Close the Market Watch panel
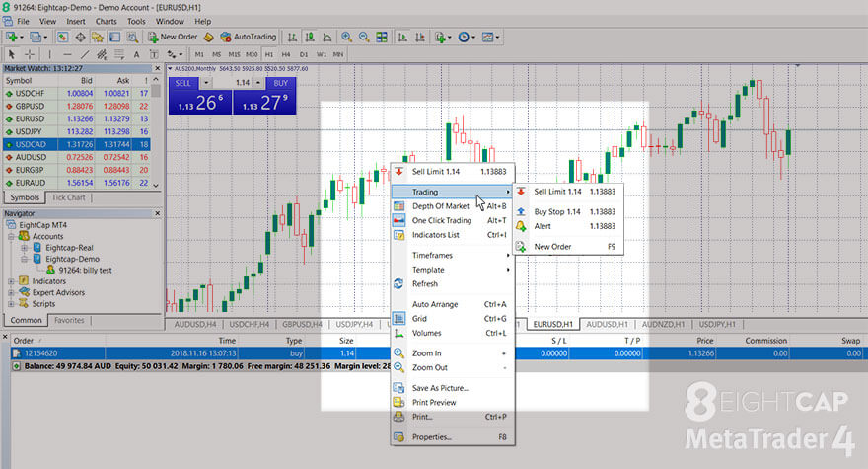 coord(157,69)
